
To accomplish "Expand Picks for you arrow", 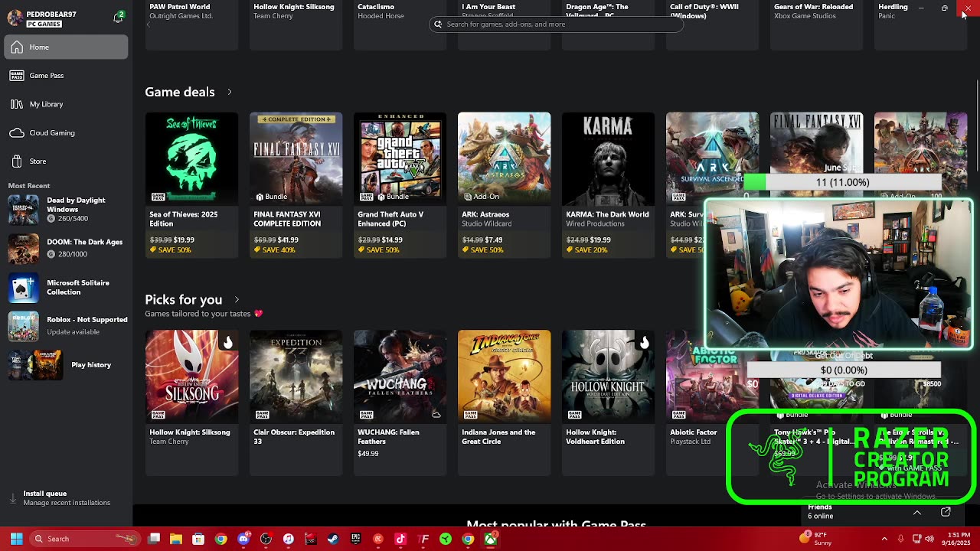I will (x=237, y=299).
